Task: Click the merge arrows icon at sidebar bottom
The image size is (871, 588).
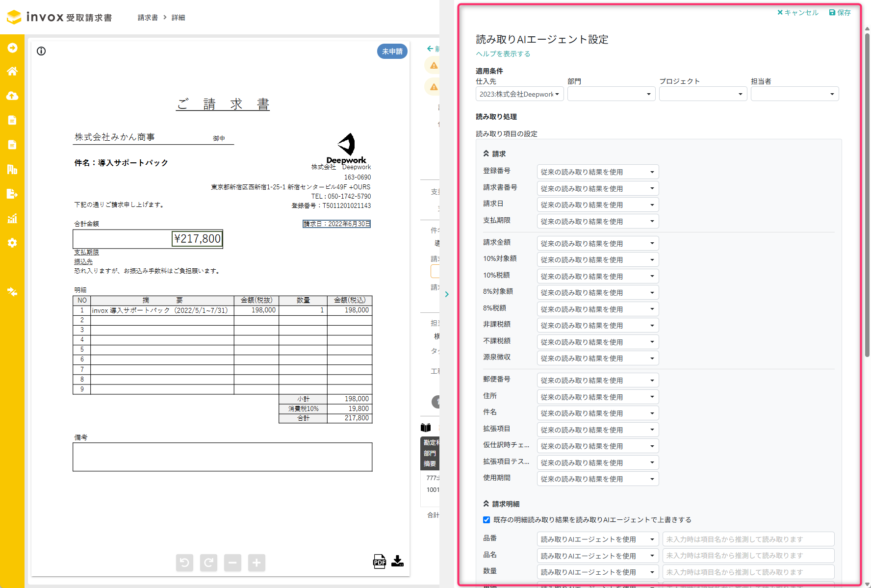Action: click(12, 292)
